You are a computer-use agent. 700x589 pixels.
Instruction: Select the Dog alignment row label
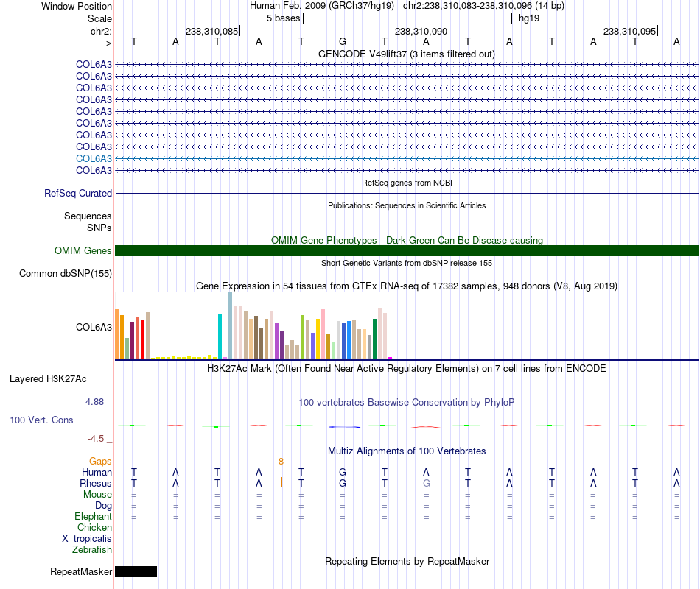[103, 506]
